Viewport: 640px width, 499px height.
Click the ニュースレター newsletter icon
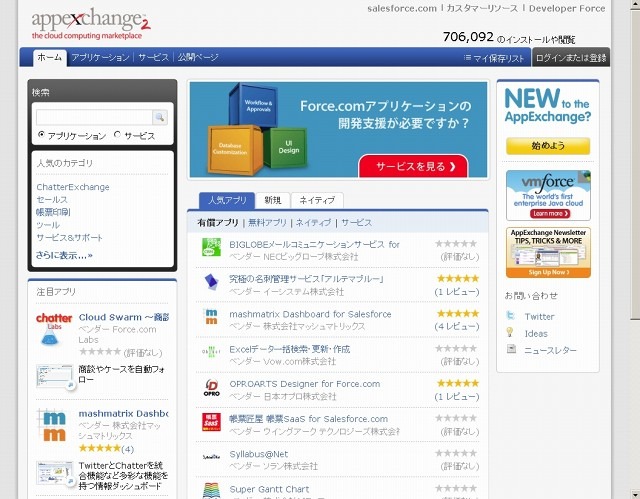[x=511, y=349]
